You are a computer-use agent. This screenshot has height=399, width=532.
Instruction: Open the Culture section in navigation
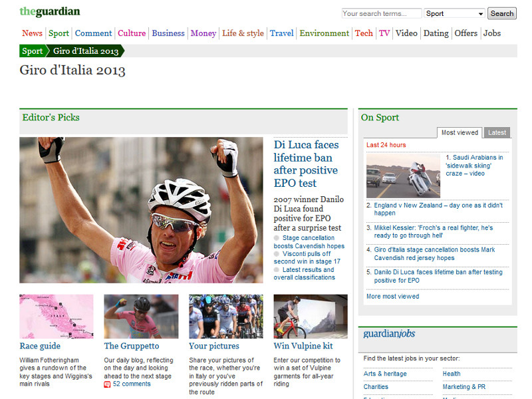132,33
